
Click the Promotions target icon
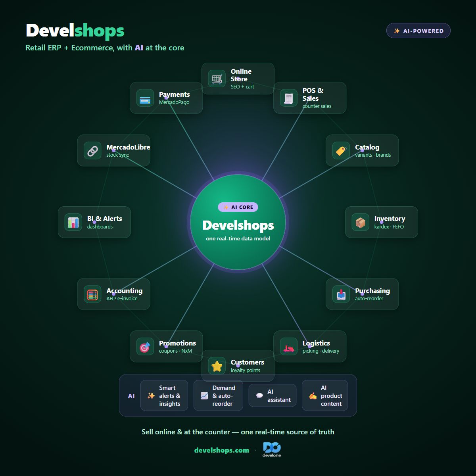(x=145, y=347)
